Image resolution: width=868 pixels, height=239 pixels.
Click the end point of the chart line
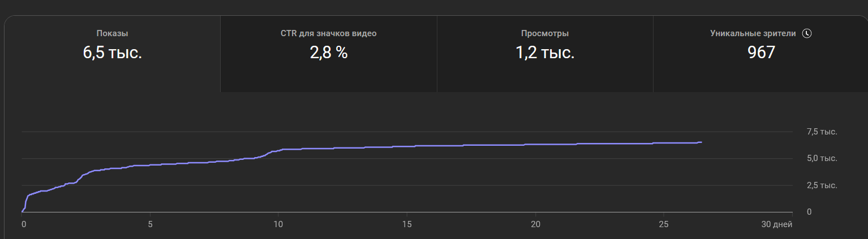[701, 142]
